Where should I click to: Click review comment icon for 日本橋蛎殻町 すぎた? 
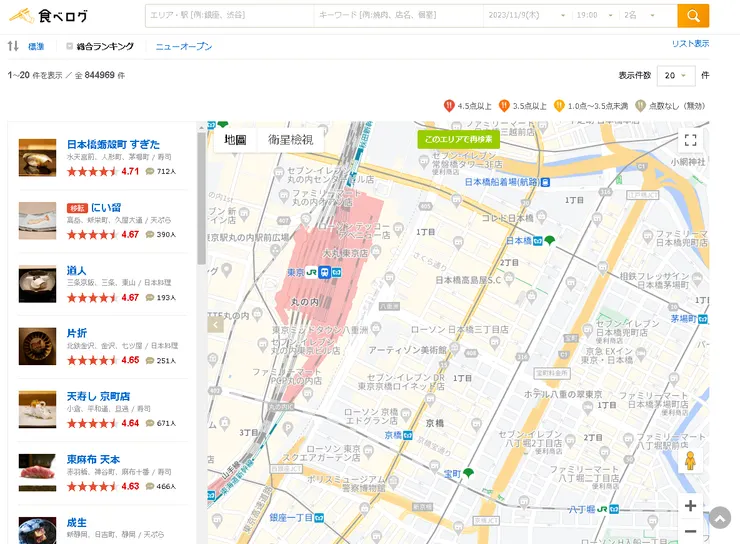tap(150, 171)
